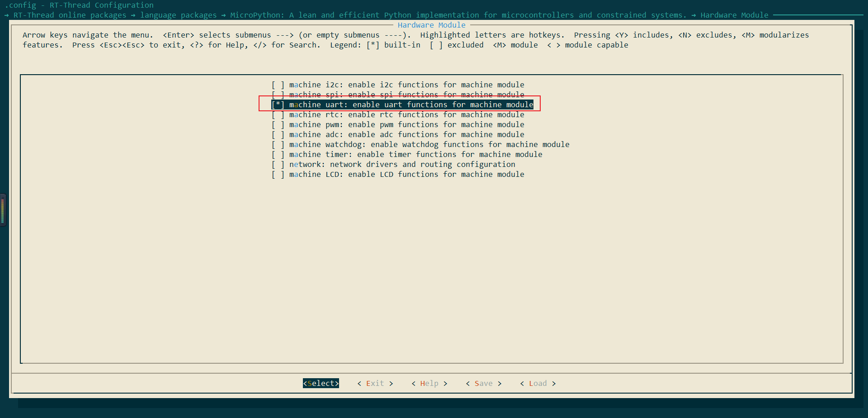This screenshot has width=868, height=418.
Task: Click the Exit button
Action: 375,383
